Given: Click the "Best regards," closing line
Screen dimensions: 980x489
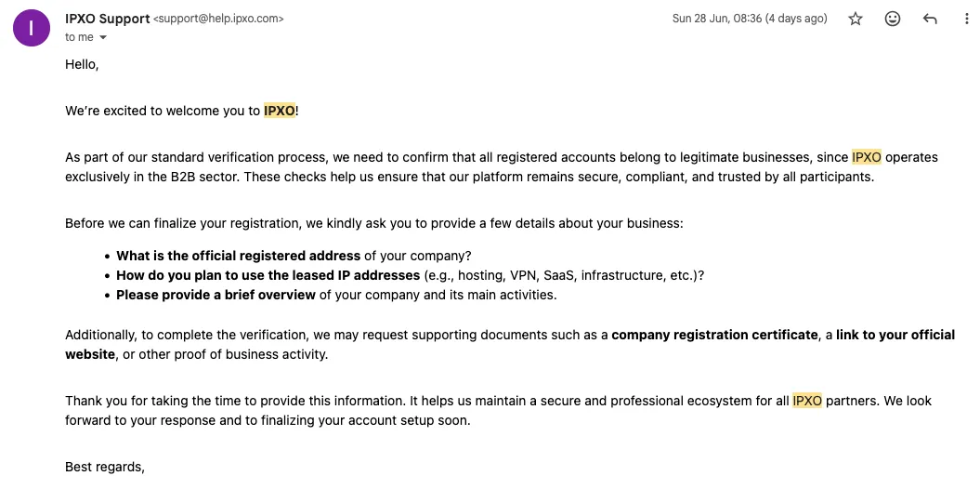Looking at the screenshot, I should click(x=105, y=467).
